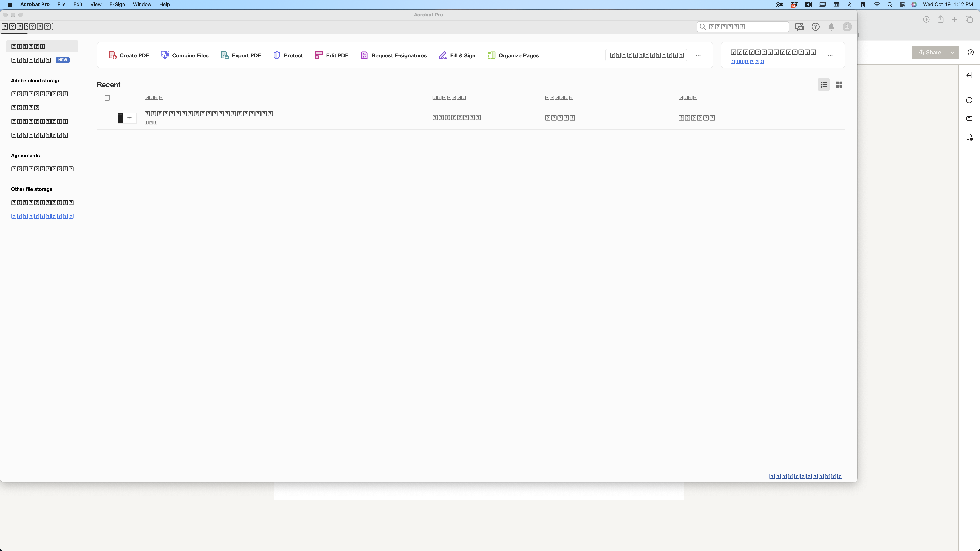Viewport: 980px width, 551px height.
Task: Collapse the right side panel
Action: click(969, 75)
